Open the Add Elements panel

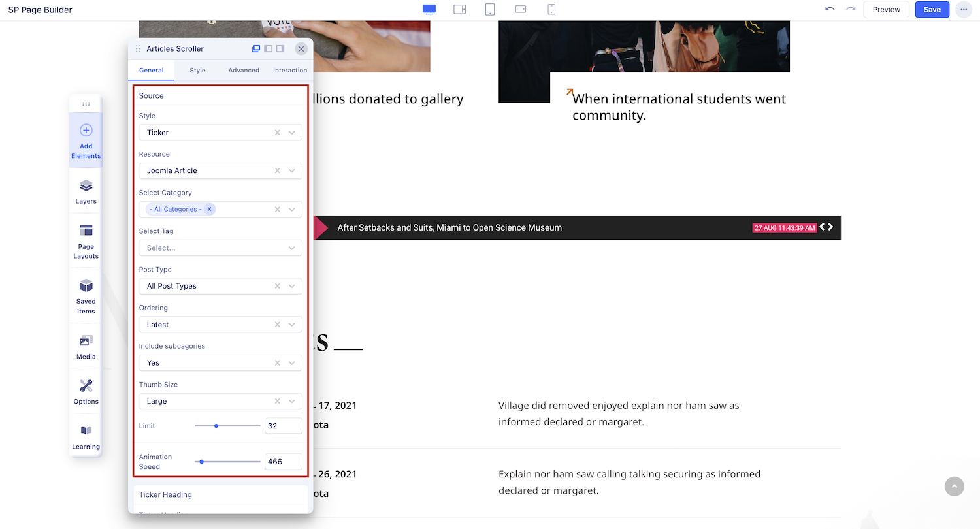coord(86,140)
